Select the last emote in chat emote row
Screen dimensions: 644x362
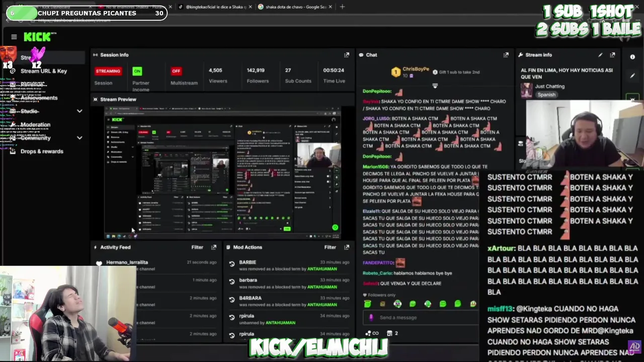coord(473,304)
